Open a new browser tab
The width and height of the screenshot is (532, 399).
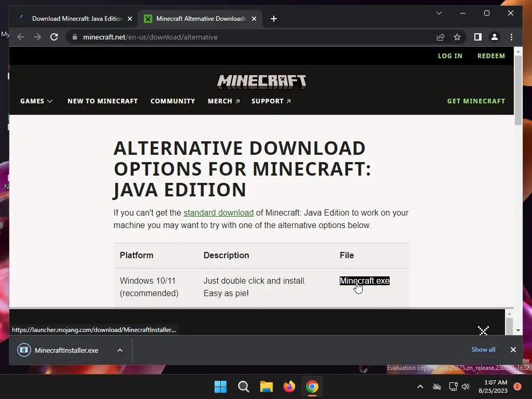[274, 19]
